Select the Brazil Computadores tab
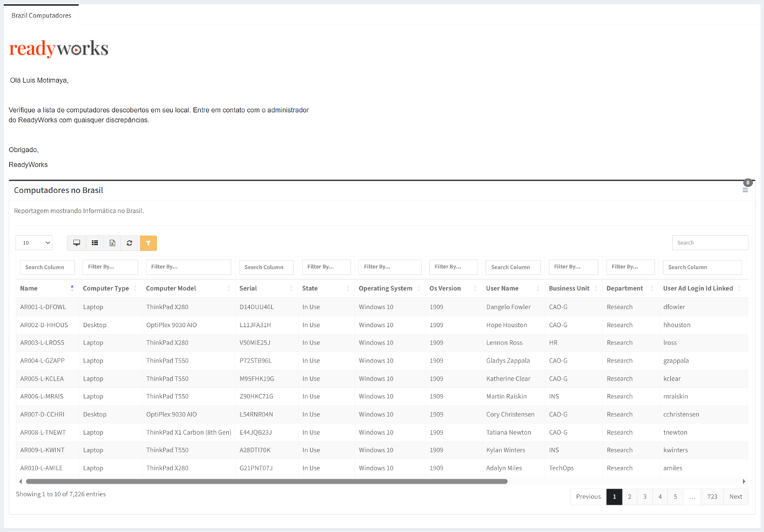 (x=41, y=15)
